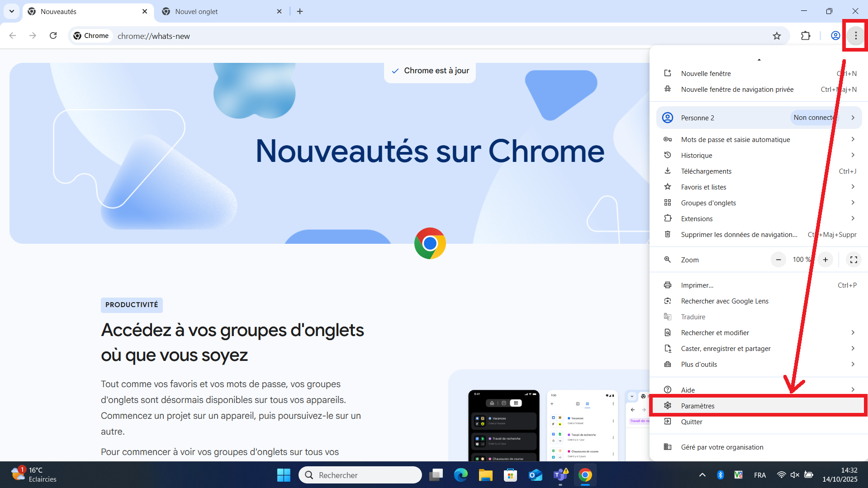Increase zoom with the plus button

825,260
